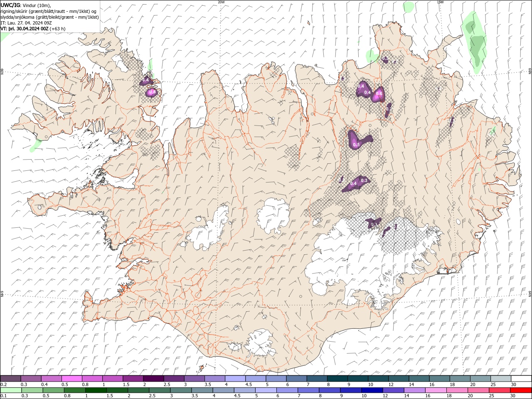
Task: Pick the darkest purple upper swatch starting at 2
Action: coord(153,379)
